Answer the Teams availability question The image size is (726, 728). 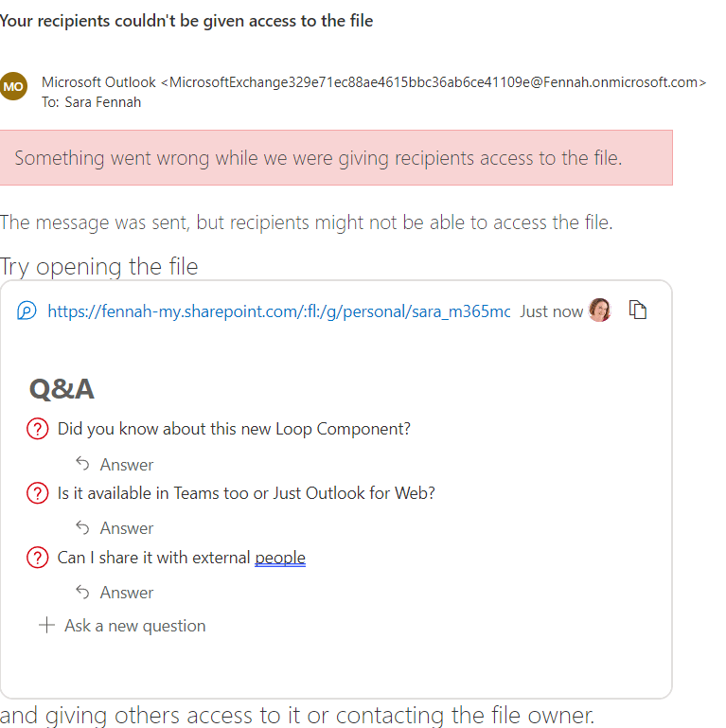coord(127,528)
